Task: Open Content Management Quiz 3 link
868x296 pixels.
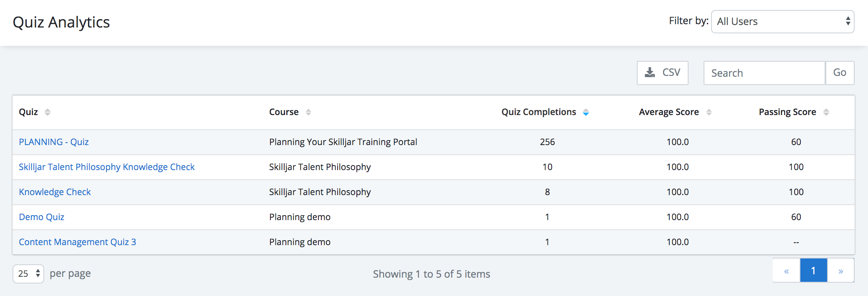Action: 78,242
